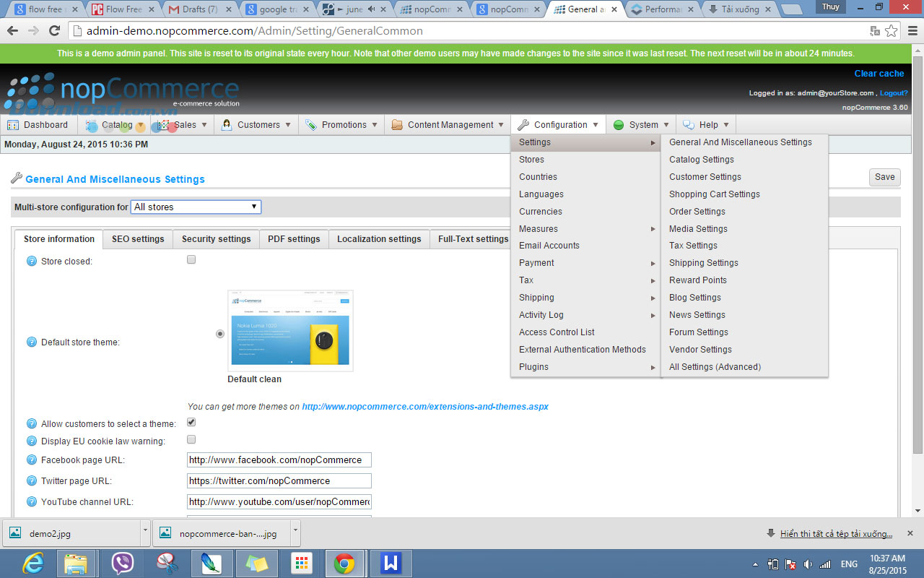Click help icon beside Twitter page URL
The image size is (924, 578).
tap(32, 481)
